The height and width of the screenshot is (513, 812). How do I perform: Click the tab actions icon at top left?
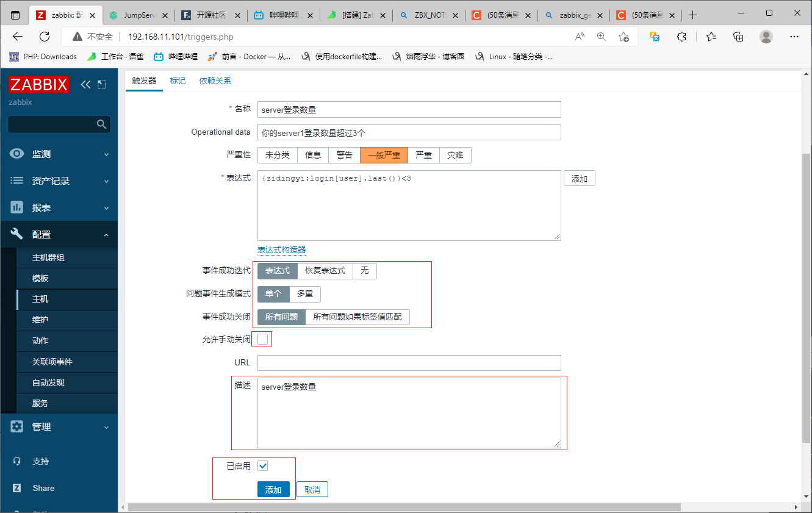[15, 15]
